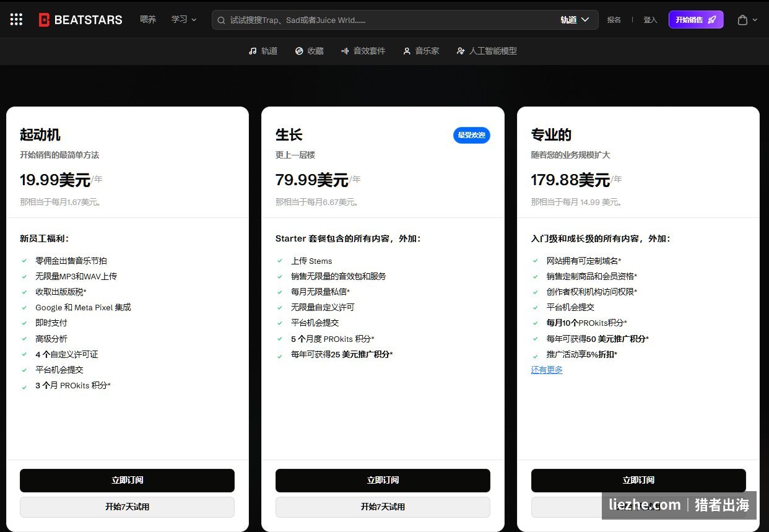This screenshot has height=532, width=769.
Task: Click the 人工智能模型 icon
Action: [461, 51]
